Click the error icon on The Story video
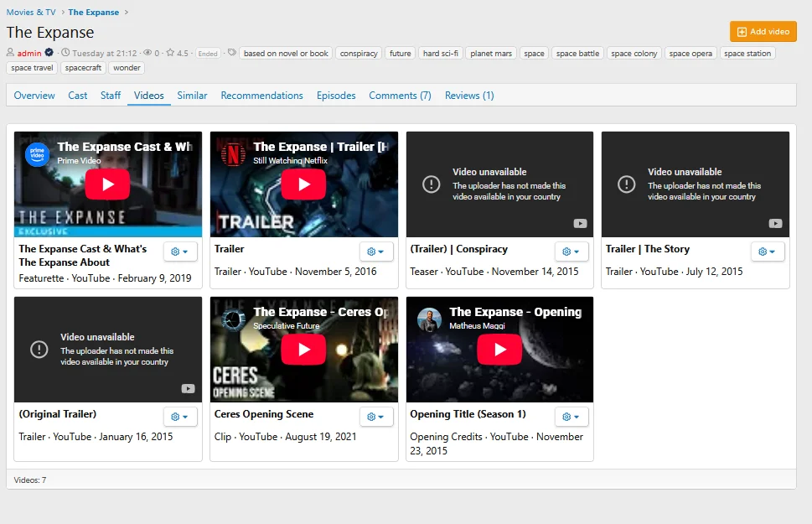812x524 pixels. 626,184
